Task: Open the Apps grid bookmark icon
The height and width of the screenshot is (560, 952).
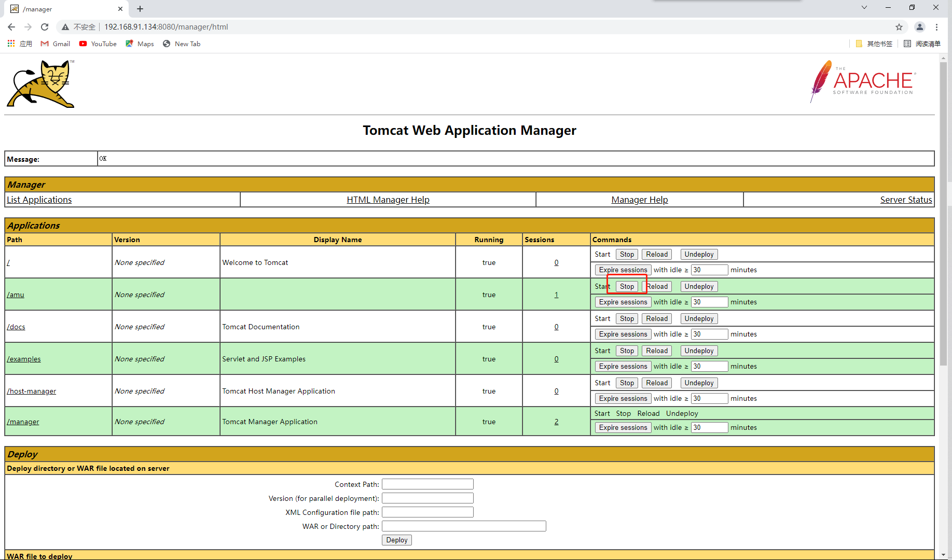Action: [11, 44]
